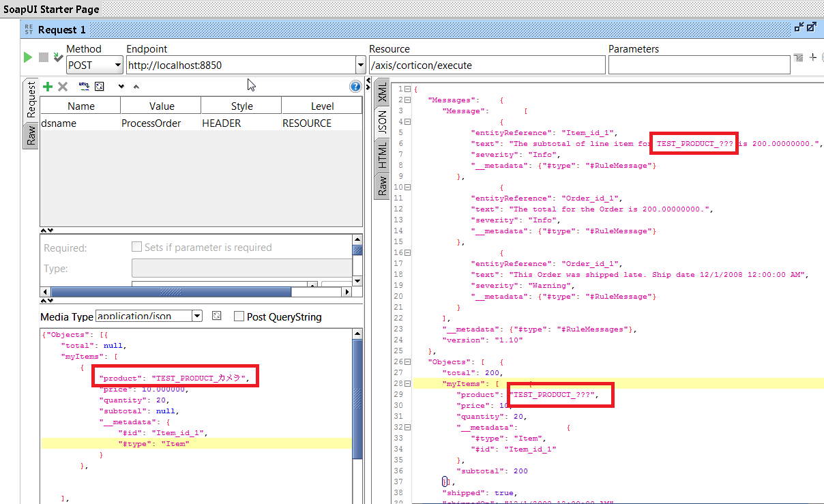Enable the Post QueryString checkbox

[x=238, y=316]
